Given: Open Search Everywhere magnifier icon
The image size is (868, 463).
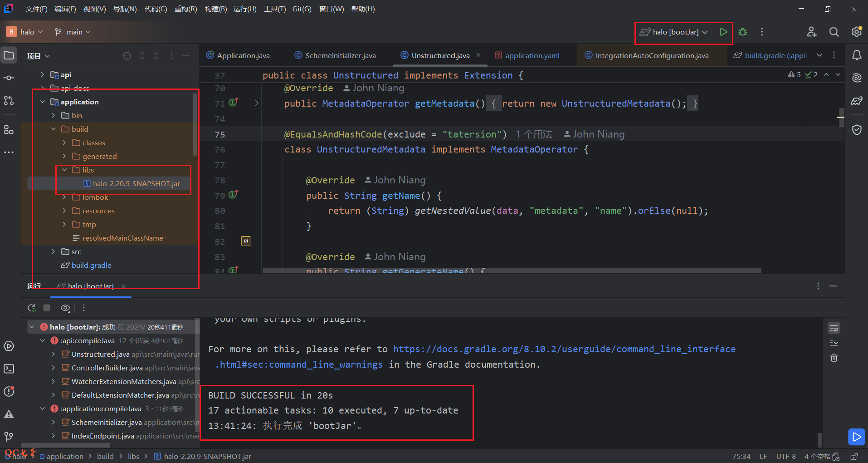Looking at the screenshot, I should point(834,32).
